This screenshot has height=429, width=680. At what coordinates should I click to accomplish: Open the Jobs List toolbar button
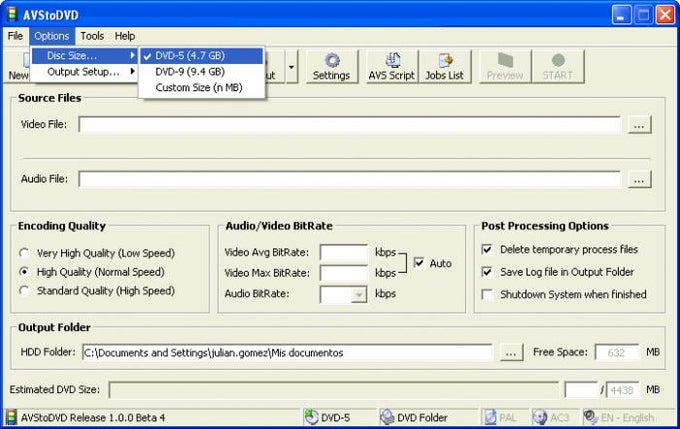click(x=445, y=66)
